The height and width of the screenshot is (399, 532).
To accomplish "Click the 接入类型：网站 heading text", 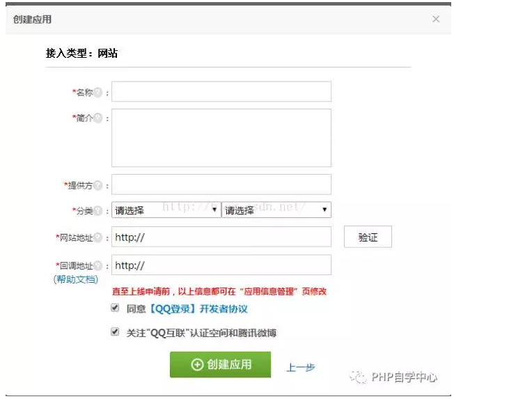I will [81, 53].
